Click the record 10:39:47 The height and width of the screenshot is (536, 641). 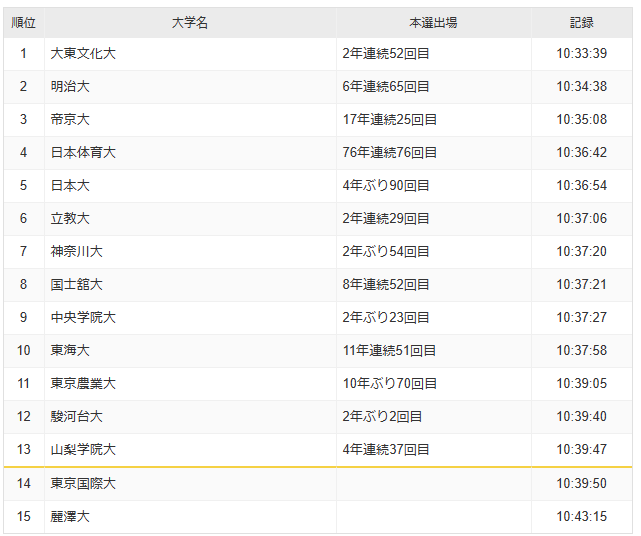[582, 450]
